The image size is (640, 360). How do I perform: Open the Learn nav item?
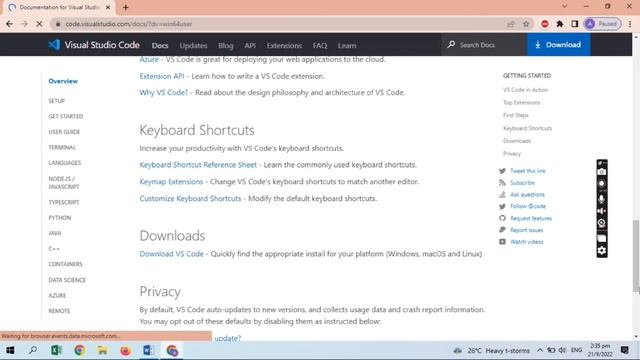click(347, 45)
